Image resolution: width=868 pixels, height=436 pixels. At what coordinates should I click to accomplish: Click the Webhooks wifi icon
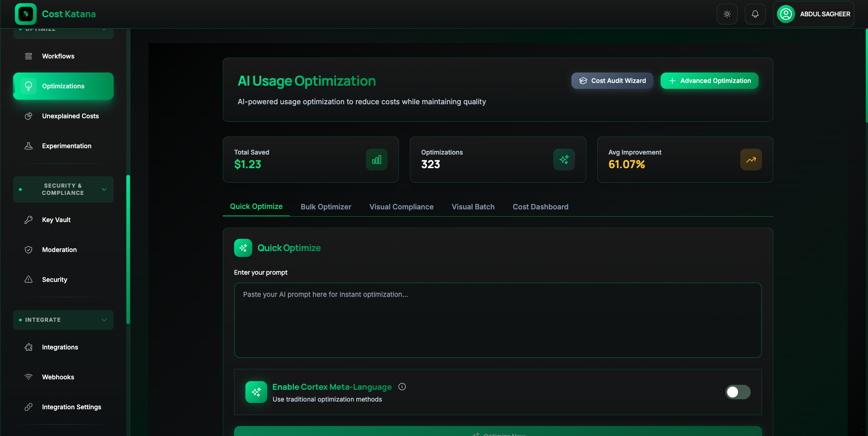tap(29, 377)
